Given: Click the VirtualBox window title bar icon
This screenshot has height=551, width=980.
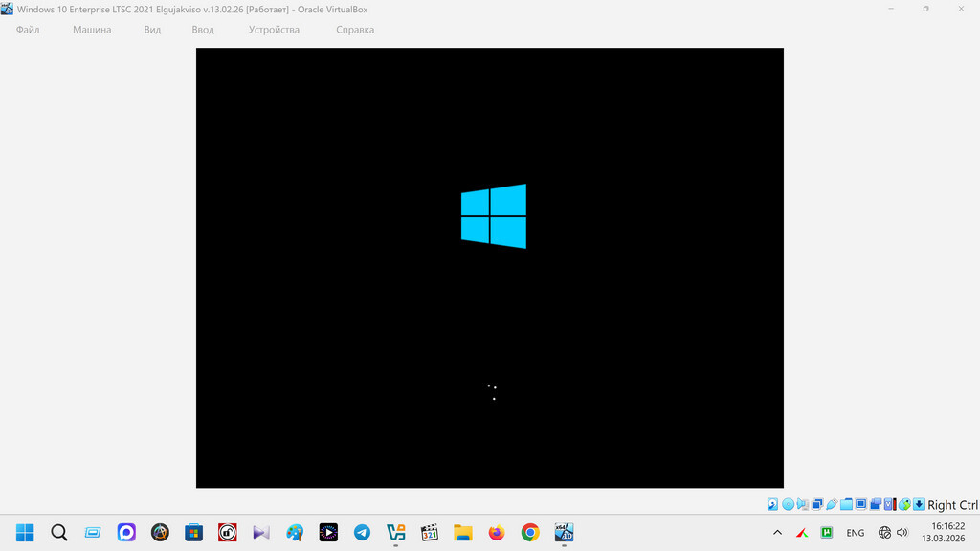Looking at the screenshot, I should [x=7, y=9].
